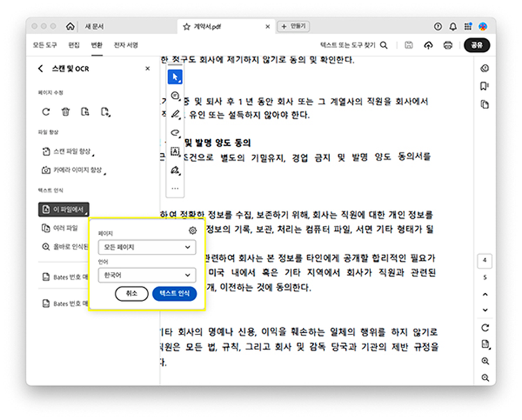
Task: Click the first Bates 번호 entry
Action: click(x=65, y=277)
